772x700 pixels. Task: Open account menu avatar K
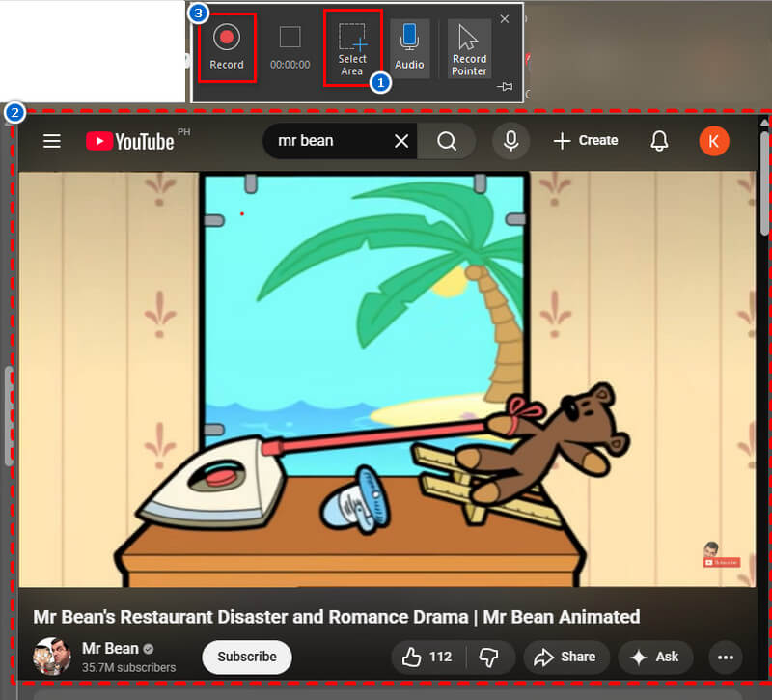(x=714, y=141)
